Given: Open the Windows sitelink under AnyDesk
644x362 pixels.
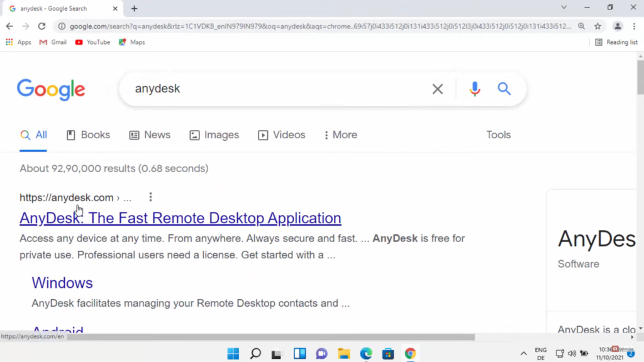Looking at the screenshot, I should tap(62, 283).
